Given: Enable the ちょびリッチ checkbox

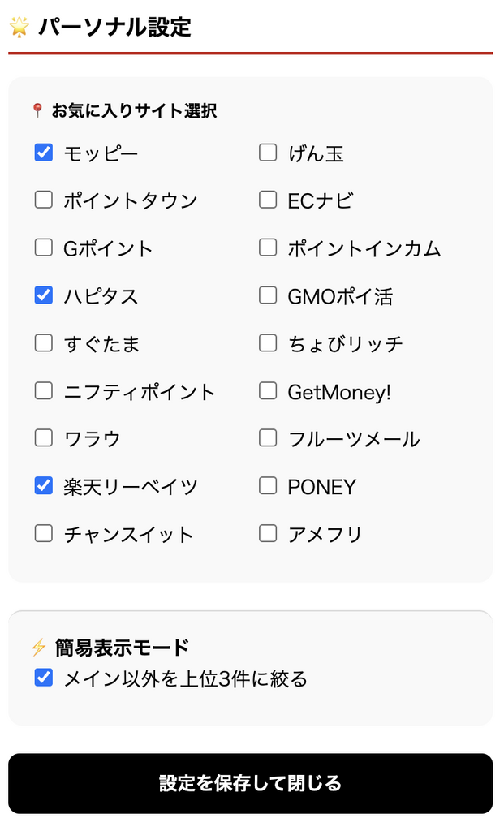Looking at the screenshot, I should coord(268,343).
